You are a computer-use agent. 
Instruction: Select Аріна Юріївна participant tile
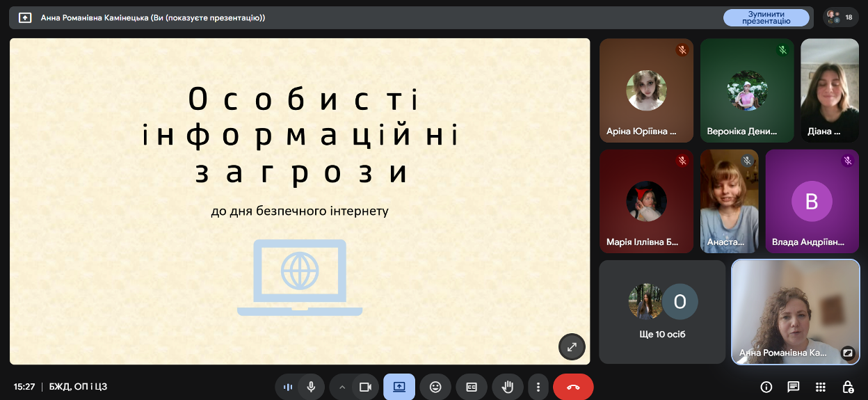coord(647,90)
